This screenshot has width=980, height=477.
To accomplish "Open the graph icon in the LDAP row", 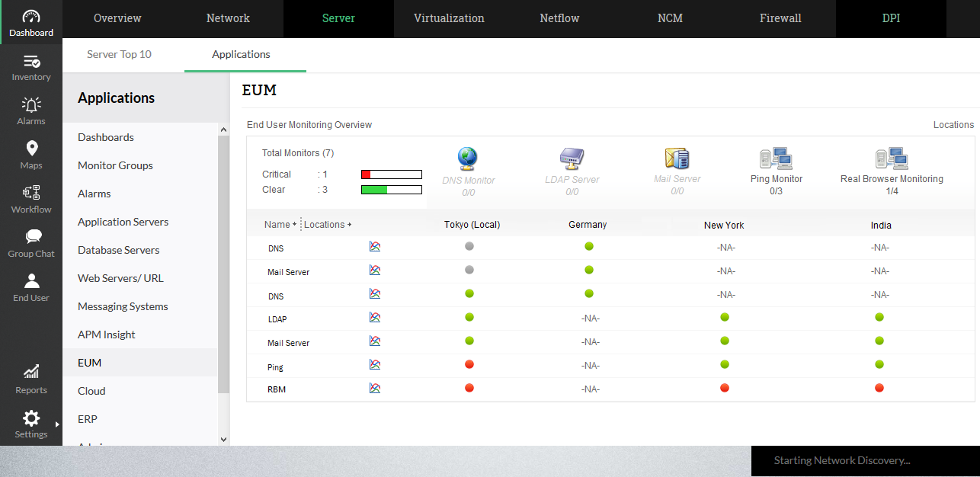I will (375, 318).
